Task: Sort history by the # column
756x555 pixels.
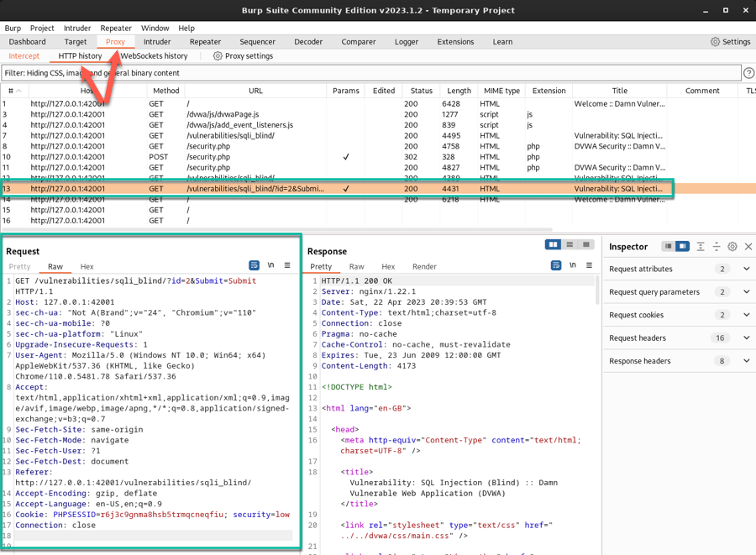Action: (x=14, y=91)
